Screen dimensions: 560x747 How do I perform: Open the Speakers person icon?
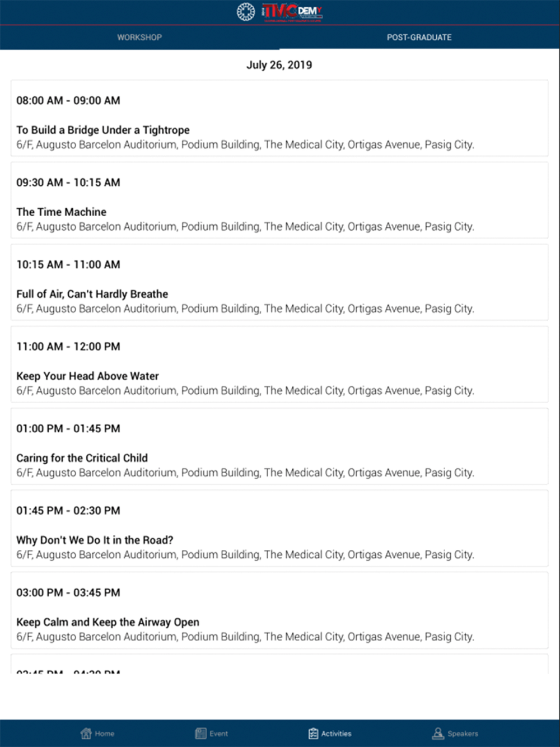[438, 734]
